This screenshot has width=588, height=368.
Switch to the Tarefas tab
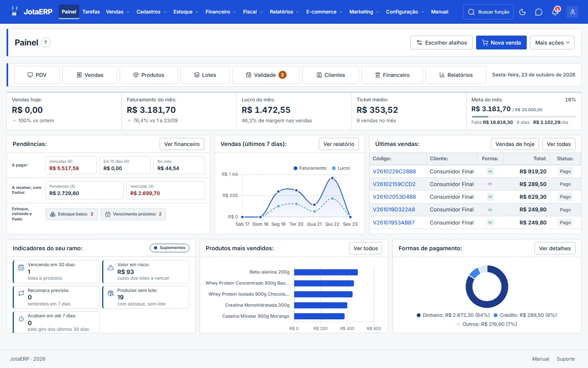coord(91,12)
